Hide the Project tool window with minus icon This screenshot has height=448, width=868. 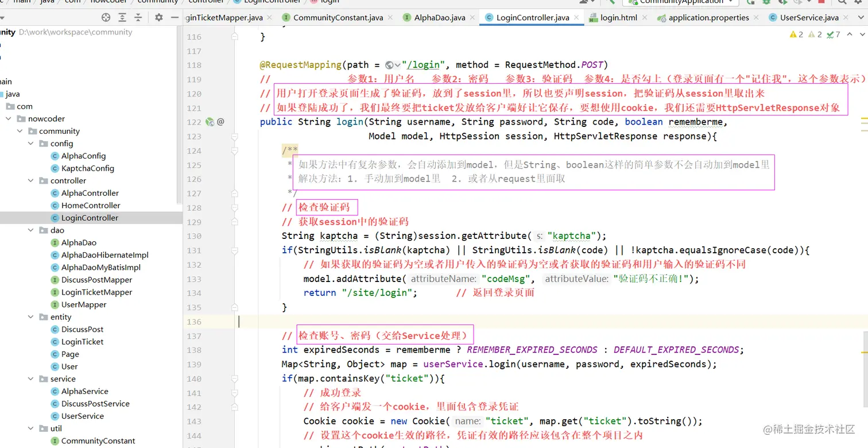tap(174, 17)
